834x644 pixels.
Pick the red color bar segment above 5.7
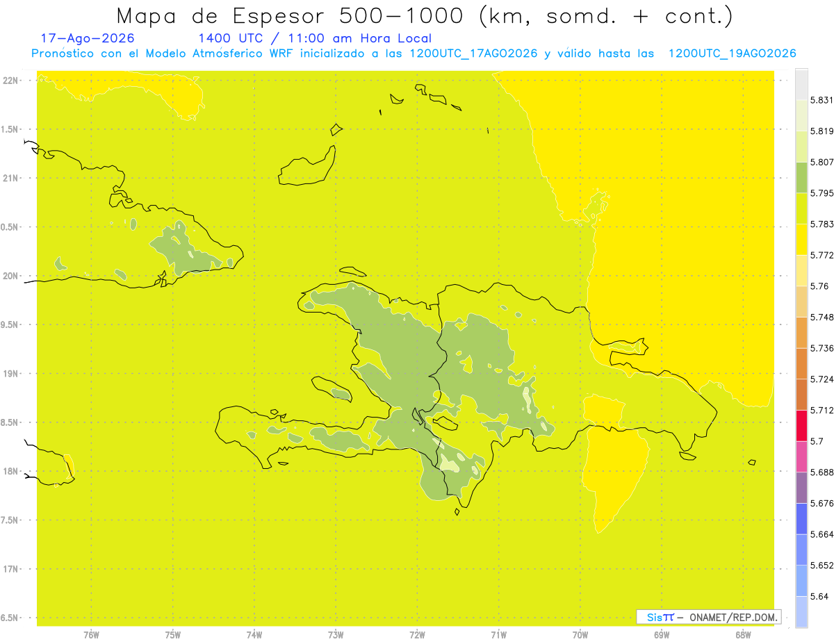coord(801,425)
